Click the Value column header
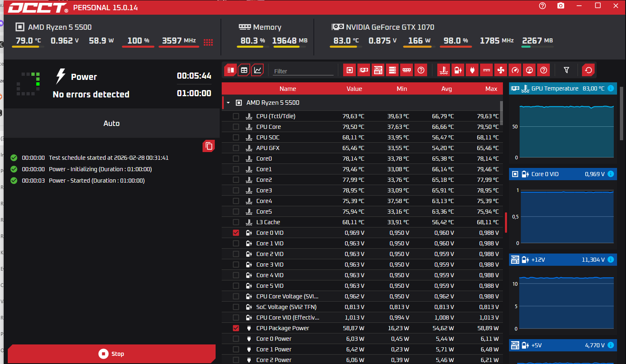The height and width of the screenshot is (364, 626). click(354, 89)
